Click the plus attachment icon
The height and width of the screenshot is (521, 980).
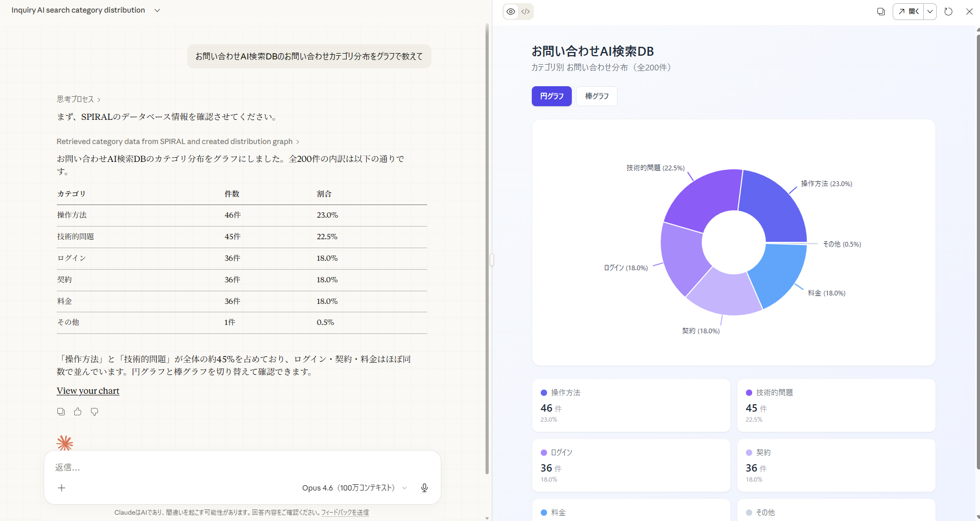point(62,488)
